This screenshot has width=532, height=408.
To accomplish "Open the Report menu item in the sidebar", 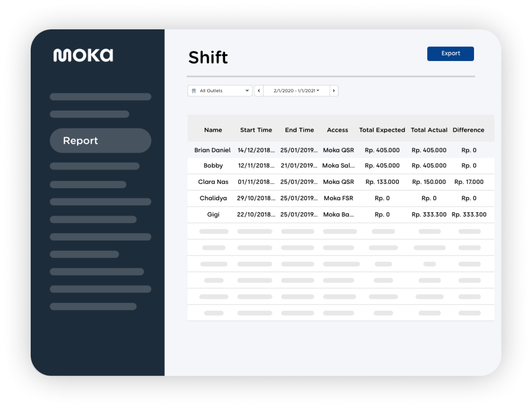I will (100, 141).
